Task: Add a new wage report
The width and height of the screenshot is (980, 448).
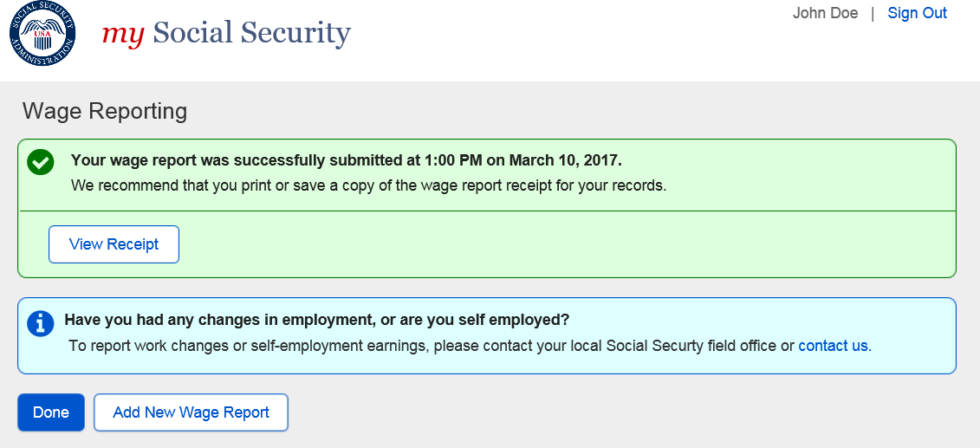Action: [191, 412]
